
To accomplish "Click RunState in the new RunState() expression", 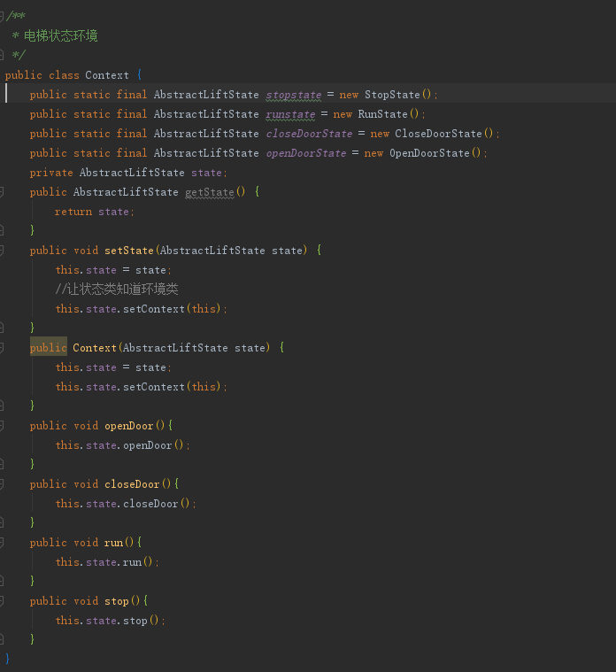I will 382,114.
